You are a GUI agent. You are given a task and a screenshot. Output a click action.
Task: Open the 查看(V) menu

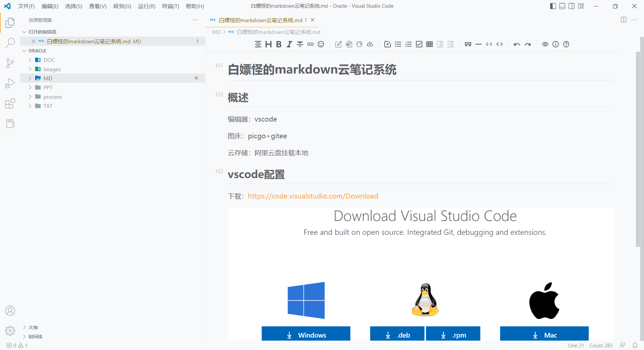(98, 6)
